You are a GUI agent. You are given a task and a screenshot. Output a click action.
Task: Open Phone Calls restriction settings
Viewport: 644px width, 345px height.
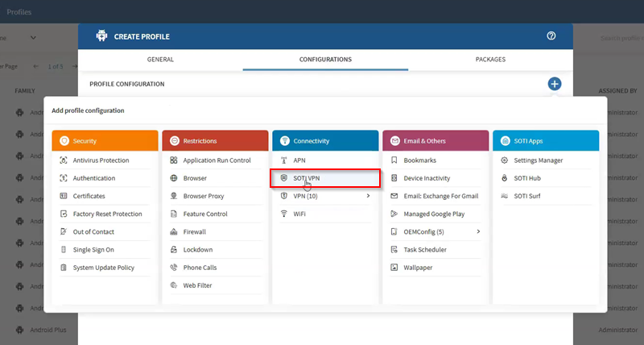[200, 268]
